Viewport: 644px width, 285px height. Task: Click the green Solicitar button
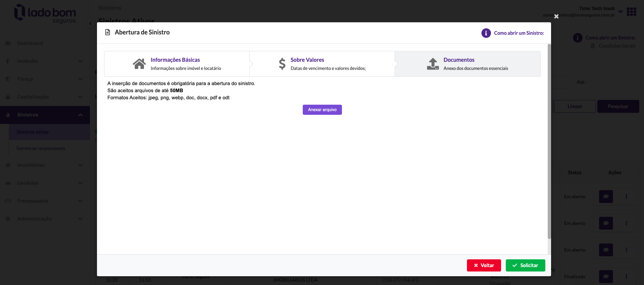pyautogui.click(x=525, y=265)
